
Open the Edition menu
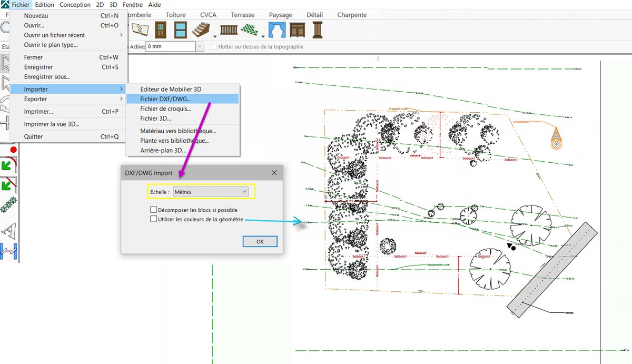pos(45,5)
